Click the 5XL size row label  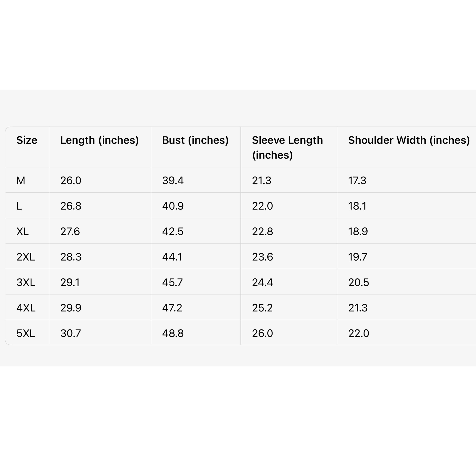tap(26, 333)
